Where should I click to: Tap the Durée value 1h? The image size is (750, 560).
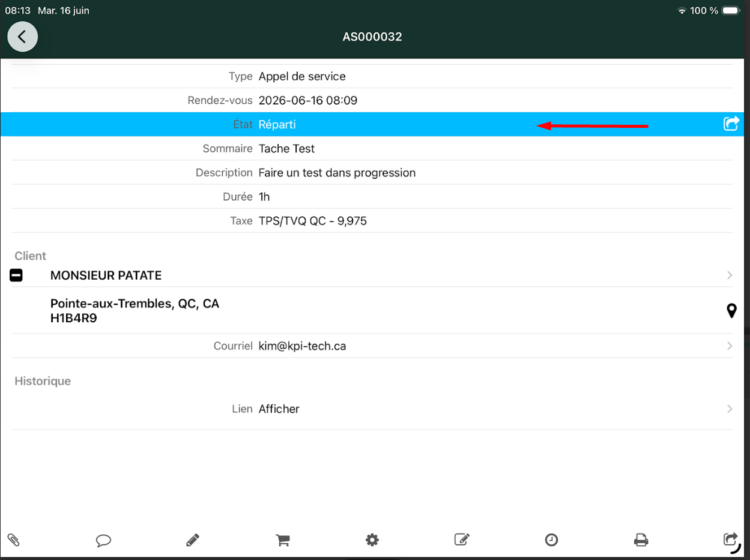coord(264,197)
